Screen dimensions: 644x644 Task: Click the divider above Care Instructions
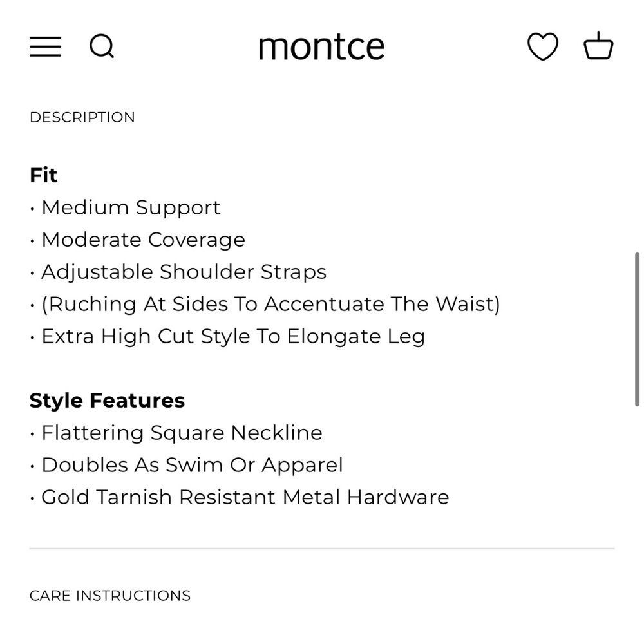[322, 548]
